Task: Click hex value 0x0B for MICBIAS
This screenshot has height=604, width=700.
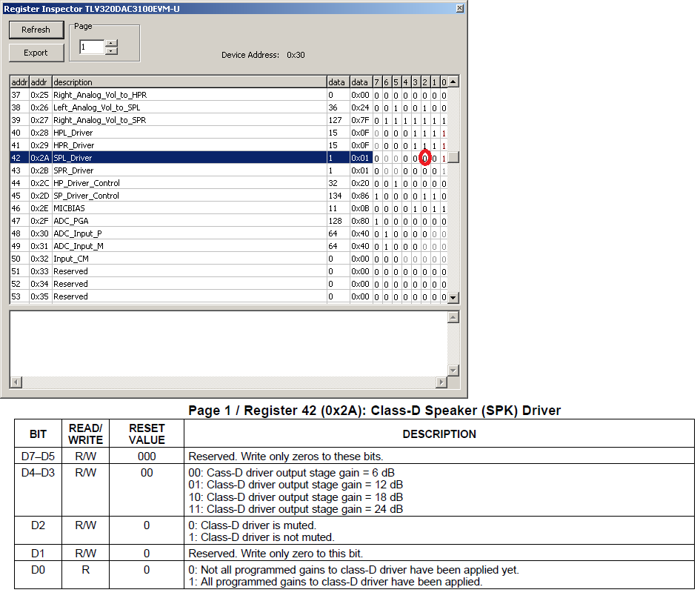Action: (x=360, y=208)
